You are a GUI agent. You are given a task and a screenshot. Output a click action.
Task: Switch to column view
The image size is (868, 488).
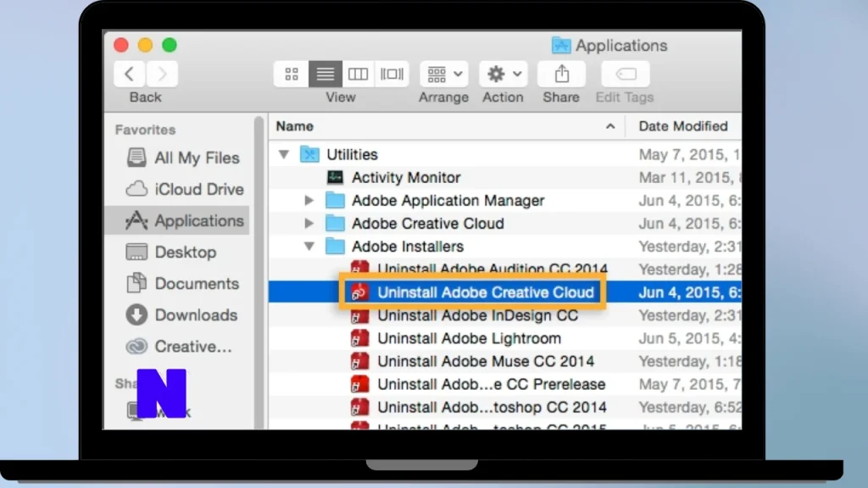click(x=358, y=74)
